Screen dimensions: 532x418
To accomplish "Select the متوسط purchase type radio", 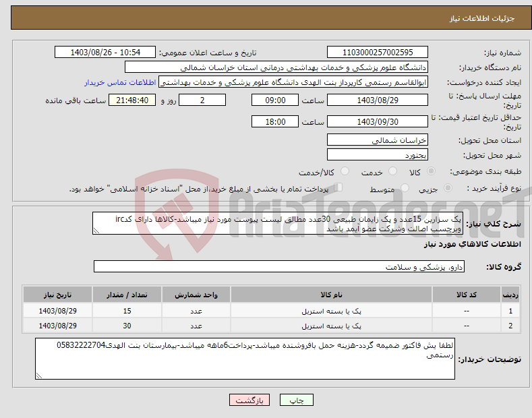I will click(405, 188).
